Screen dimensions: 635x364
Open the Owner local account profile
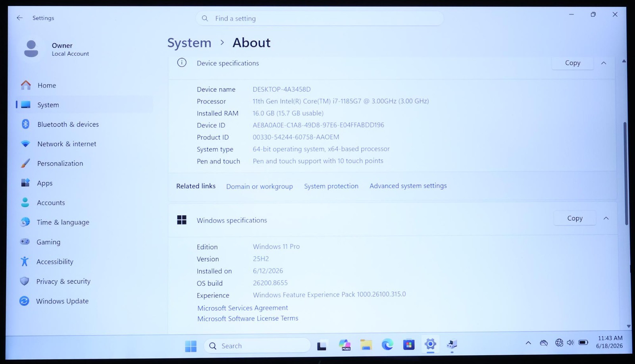click(x=56, y=49)
